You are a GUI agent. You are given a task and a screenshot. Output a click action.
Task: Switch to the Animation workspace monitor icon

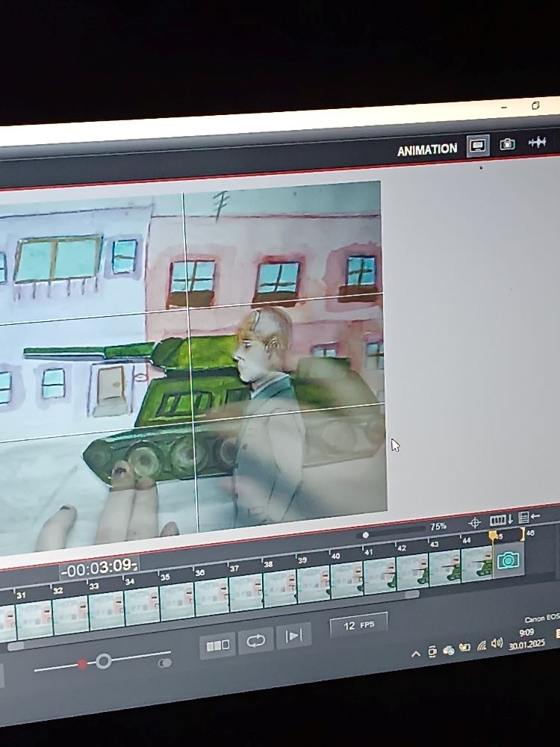pyautogui.click(x=478, y=146)
